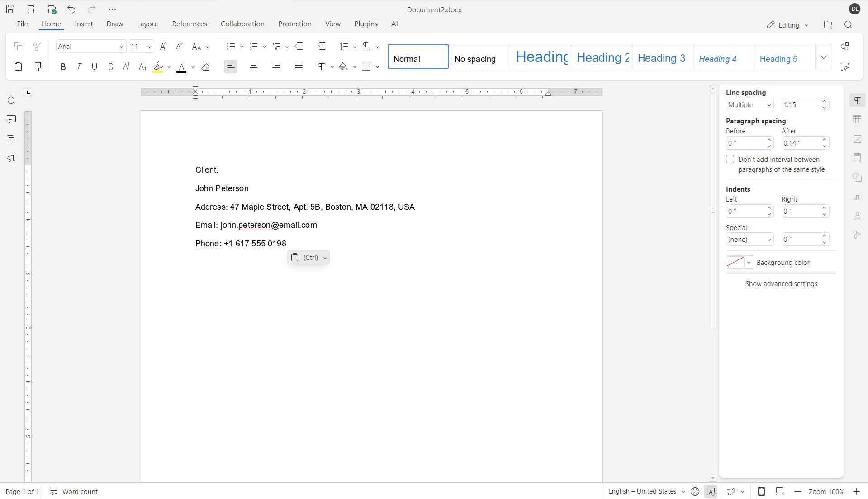Screen dimensions: 868x499
Task: Enable interval skipping between same-style paragraphs
Action: tap(730, 159)
